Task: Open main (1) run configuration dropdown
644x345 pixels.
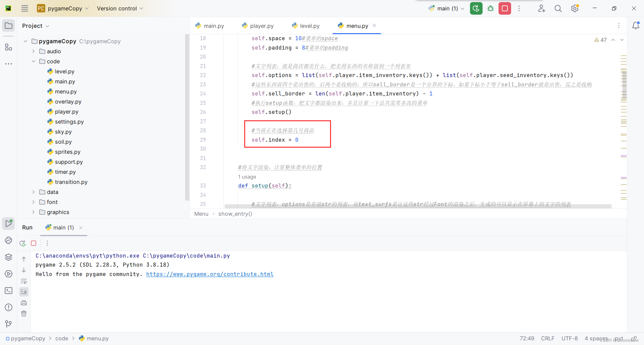Action: pyautogui.click(x=447, y=8)
